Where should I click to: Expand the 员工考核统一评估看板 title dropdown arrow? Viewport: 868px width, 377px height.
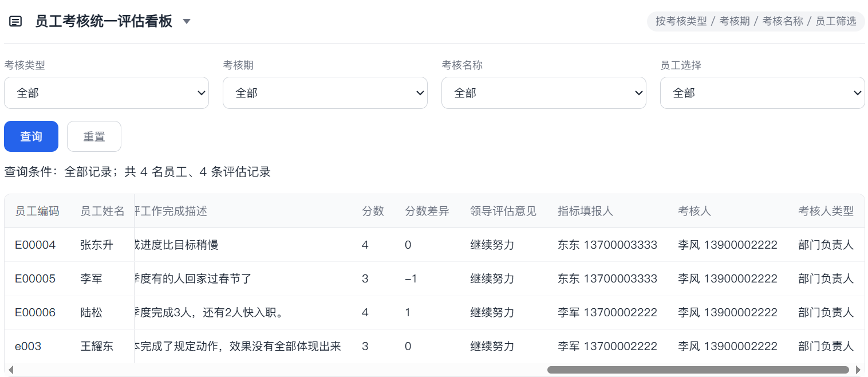[186, 22]
